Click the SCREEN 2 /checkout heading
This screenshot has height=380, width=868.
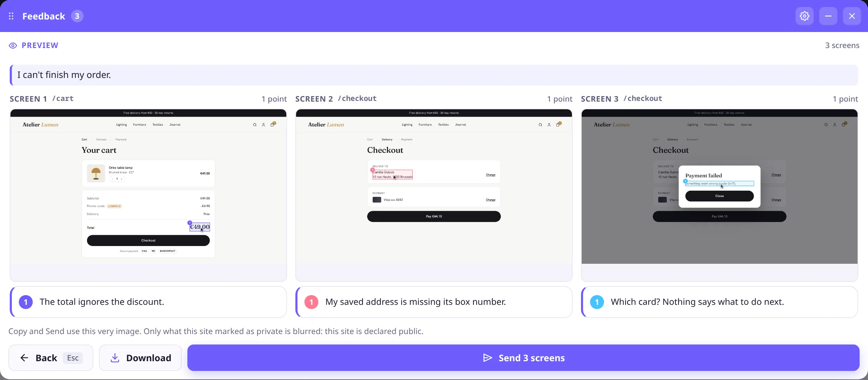[x=336, y=99]
